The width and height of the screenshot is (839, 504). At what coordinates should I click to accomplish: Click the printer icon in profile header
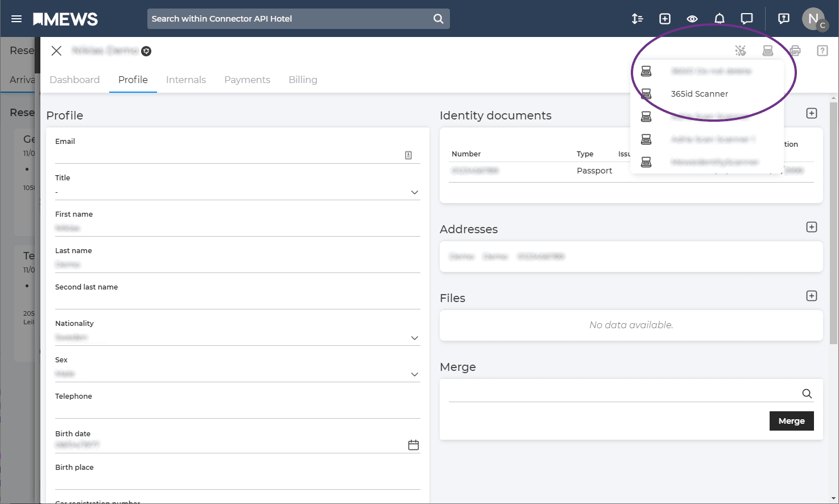(795, 51)
